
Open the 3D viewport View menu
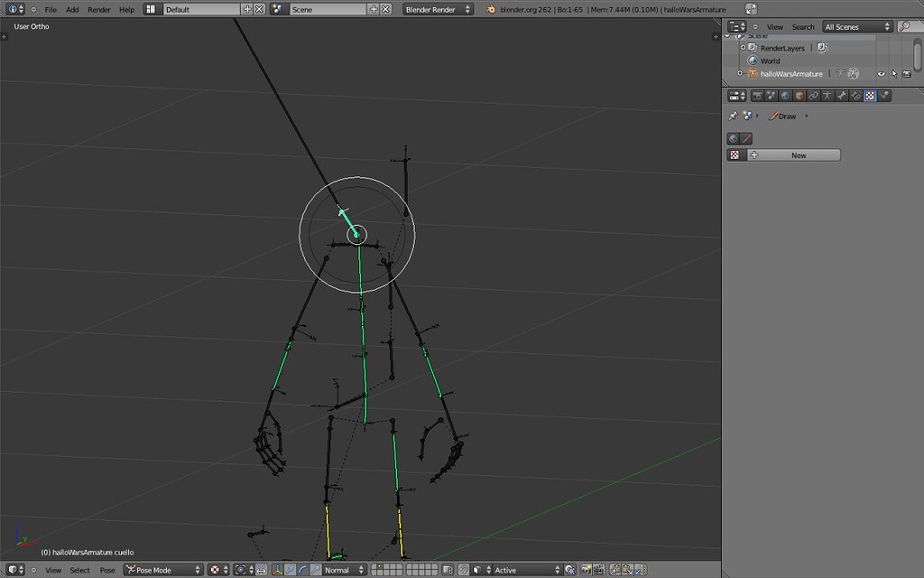coord(53,571)
